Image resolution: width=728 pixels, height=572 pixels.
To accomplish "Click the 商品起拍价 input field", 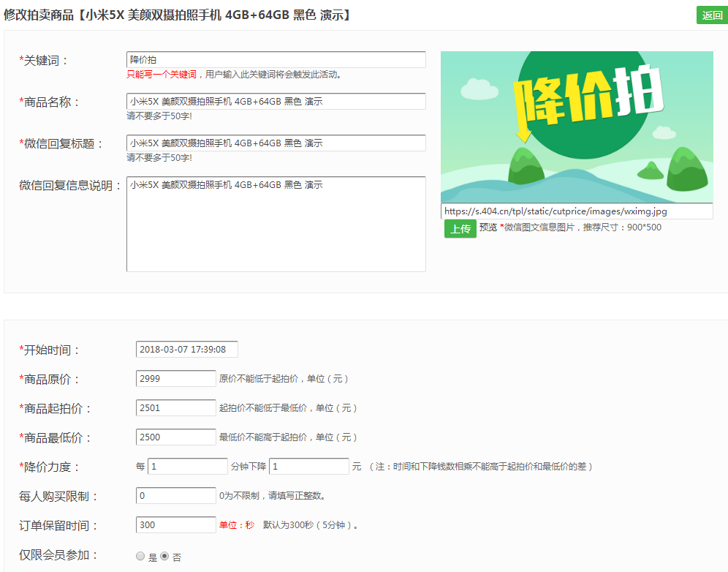I will coord(175,408).
